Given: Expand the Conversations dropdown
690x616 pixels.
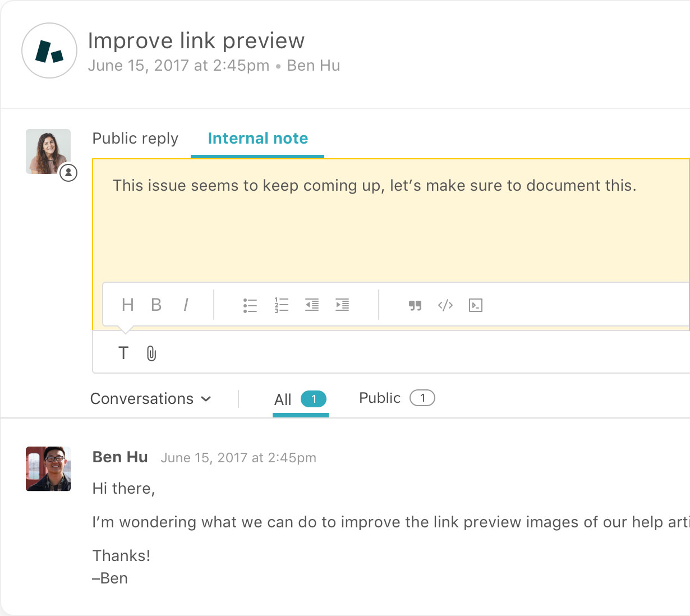Looking at the screenshot, I should coord(151,399).
